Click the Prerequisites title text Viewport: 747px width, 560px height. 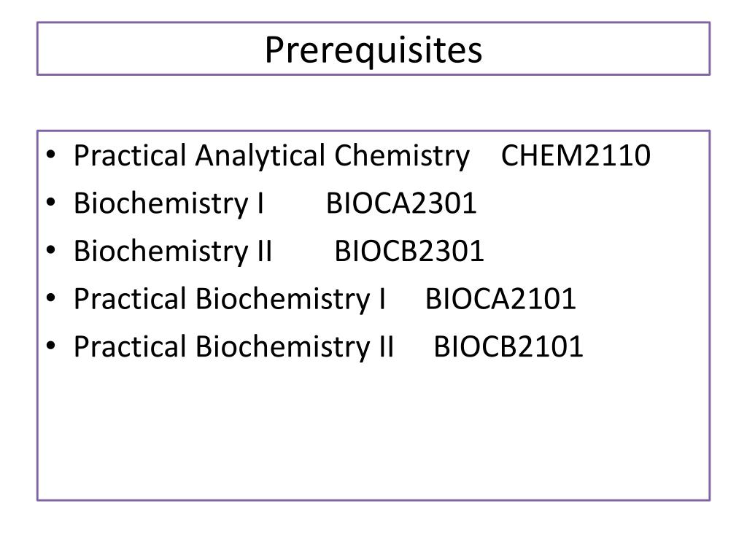[x=373, y=50]
